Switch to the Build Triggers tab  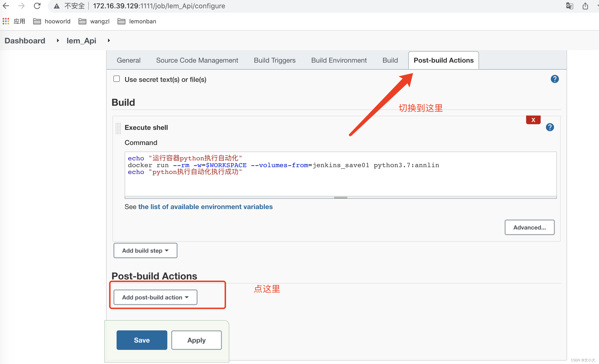click(x=275, y=60)
